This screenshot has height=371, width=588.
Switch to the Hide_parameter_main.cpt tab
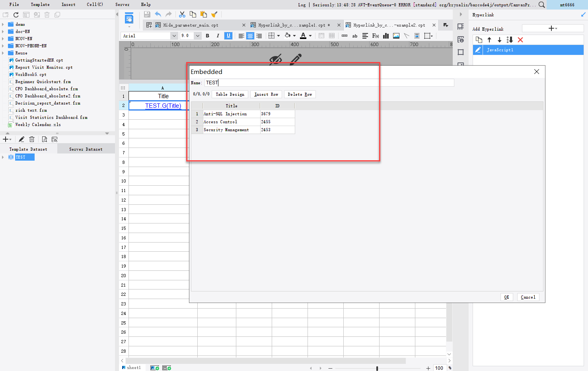(x=191, y=25)
